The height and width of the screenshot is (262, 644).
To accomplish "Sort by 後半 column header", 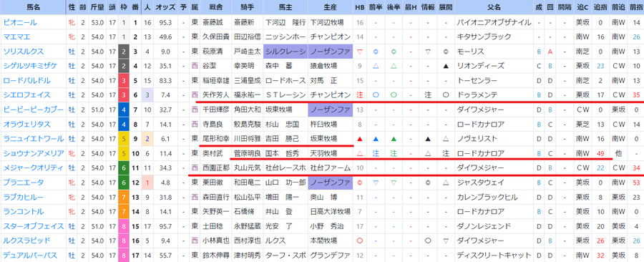I will tap(394, 7).
